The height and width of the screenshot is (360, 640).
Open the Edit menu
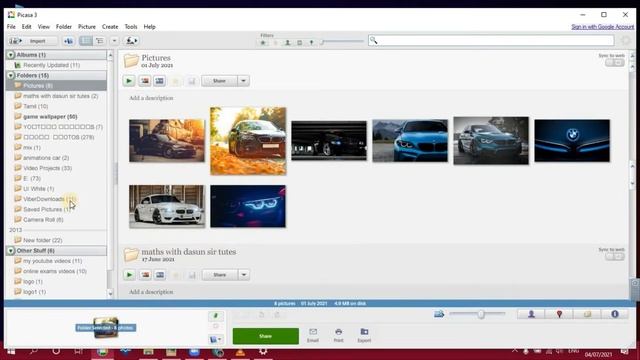27,27
